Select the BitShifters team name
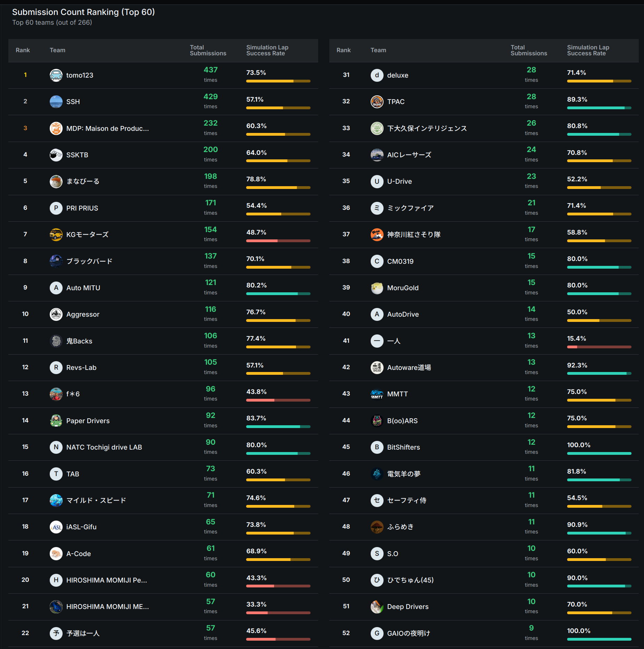This screenshot has width=644, height=649. [403, 447]
